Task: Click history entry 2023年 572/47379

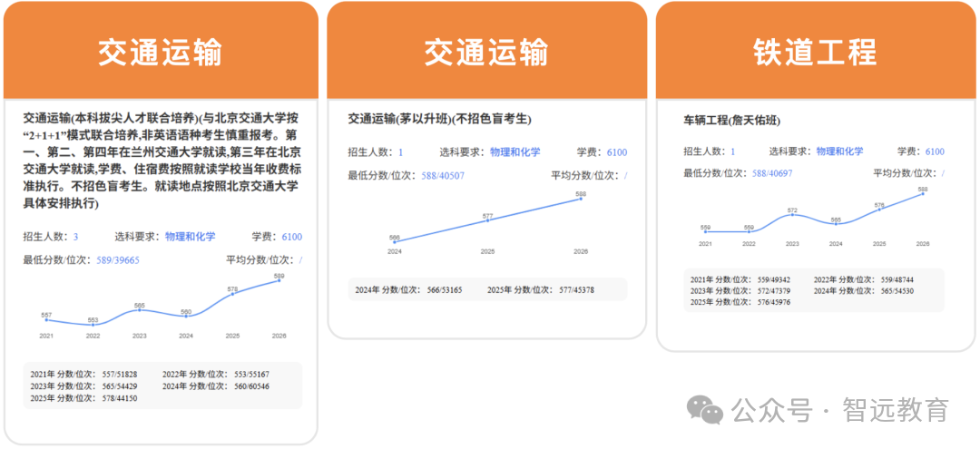Action: pyautogui.click(x=740, y=290)
